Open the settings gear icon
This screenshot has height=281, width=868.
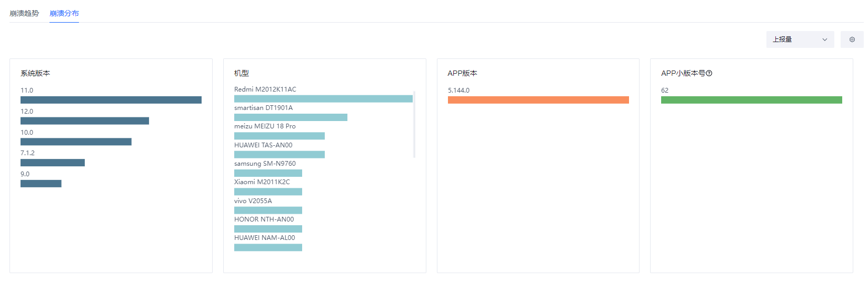[852, 39]
